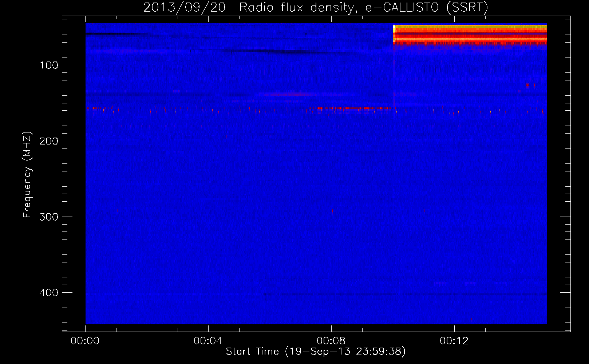Click the long red interference streak before the burst

pos(350,108)
